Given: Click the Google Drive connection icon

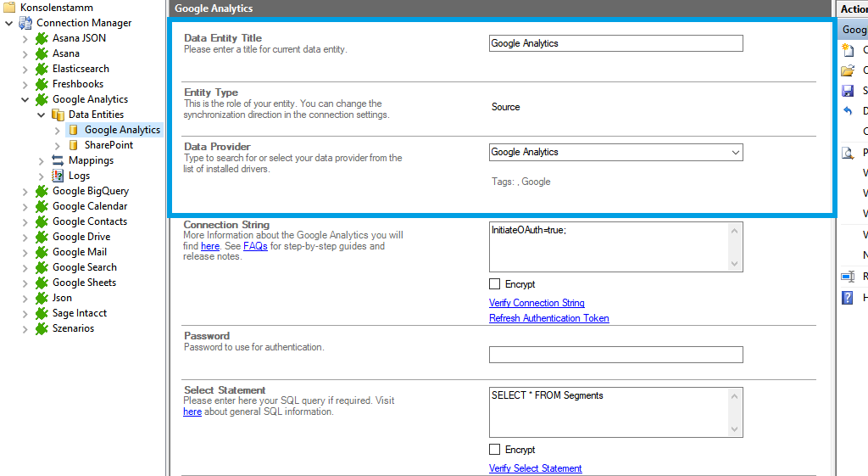Looking at the screenshot, I should coord(42,237).
